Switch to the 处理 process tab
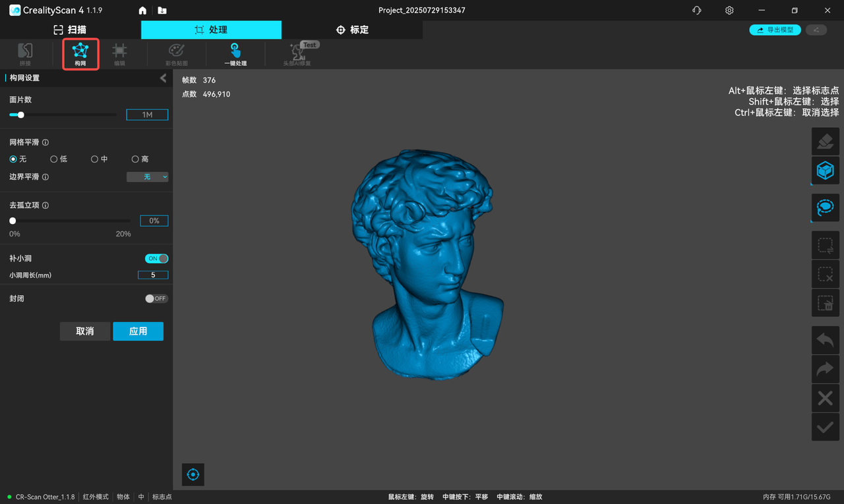The image size is (844, 504). 211,30
